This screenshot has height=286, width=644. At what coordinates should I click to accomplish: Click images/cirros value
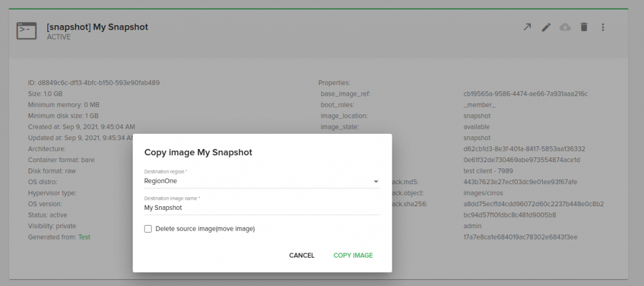[x=483, y=193]
